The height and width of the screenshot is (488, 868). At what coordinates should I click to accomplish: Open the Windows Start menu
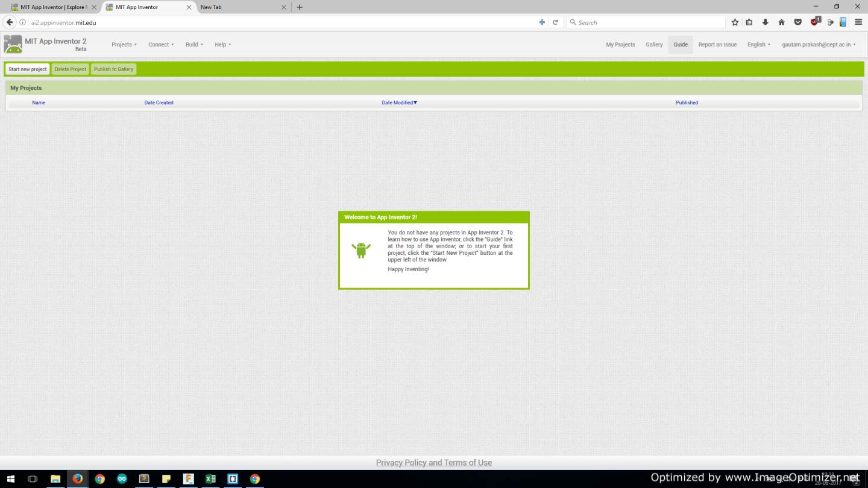click(11, 479)
